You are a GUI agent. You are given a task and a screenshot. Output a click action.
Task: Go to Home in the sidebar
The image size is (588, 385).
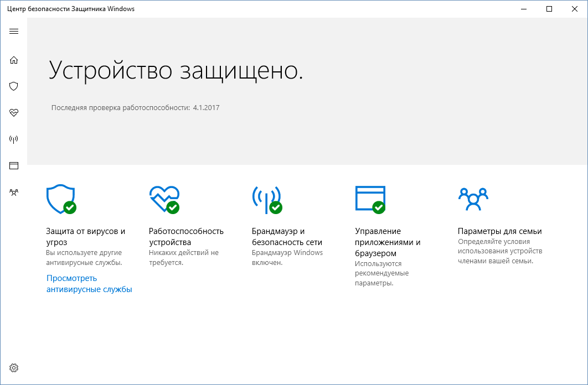(14, 60)
